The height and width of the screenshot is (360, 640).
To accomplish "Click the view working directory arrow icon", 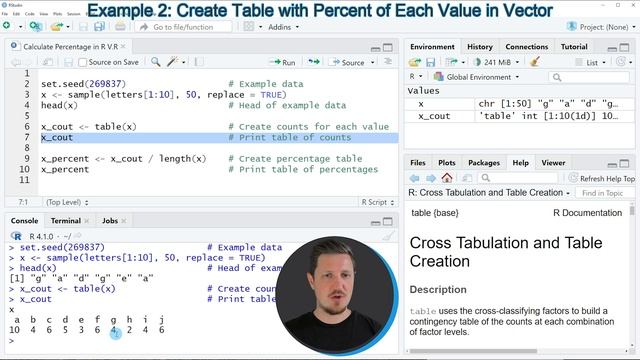I will (x=78, y=236).
